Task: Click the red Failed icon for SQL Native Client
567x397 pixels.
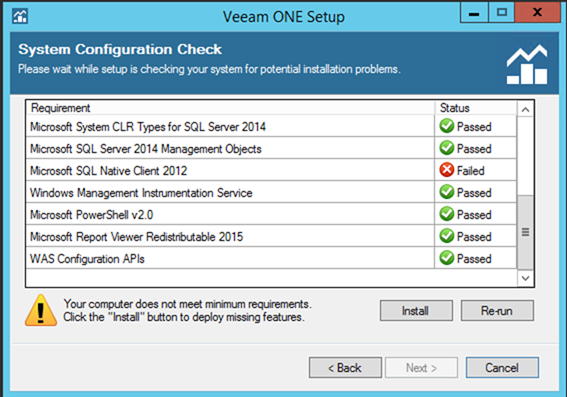Action: (x=447, y=170)
